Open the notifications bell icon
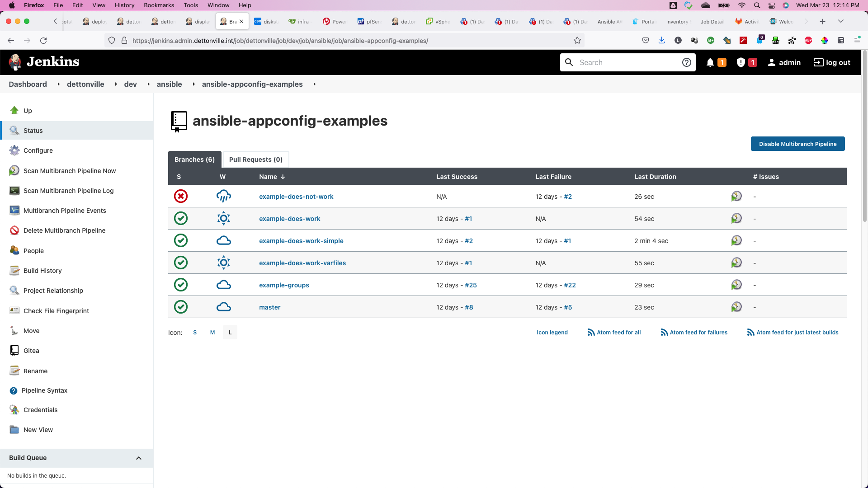The image size is (868, 488). click(x=710, y=62)
